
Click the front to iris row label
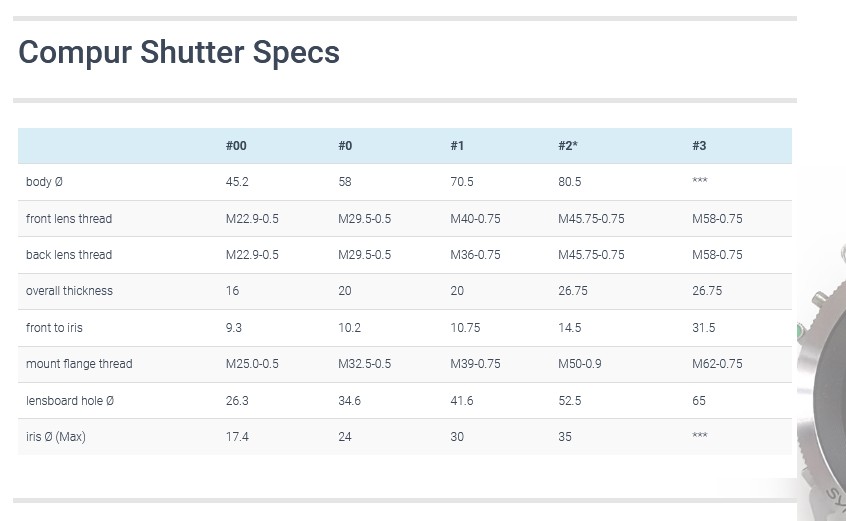click(x=54, y=328)
